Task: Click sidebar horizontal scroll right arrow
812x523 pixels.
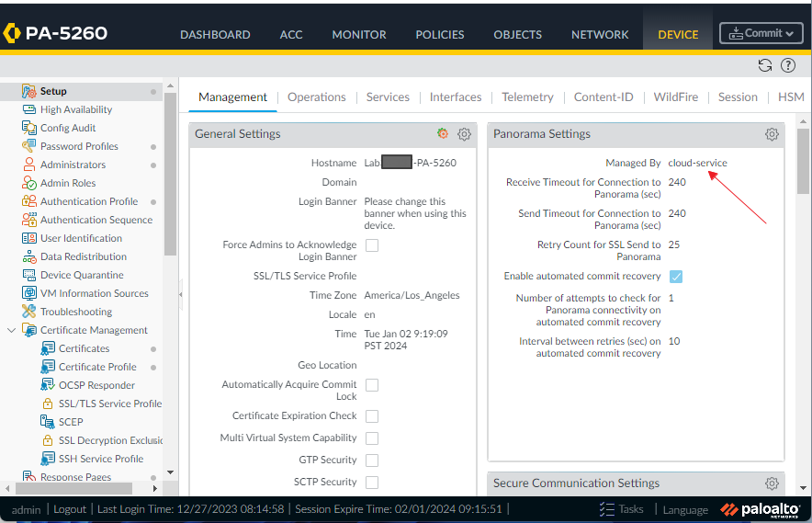Action: point(154,488)
